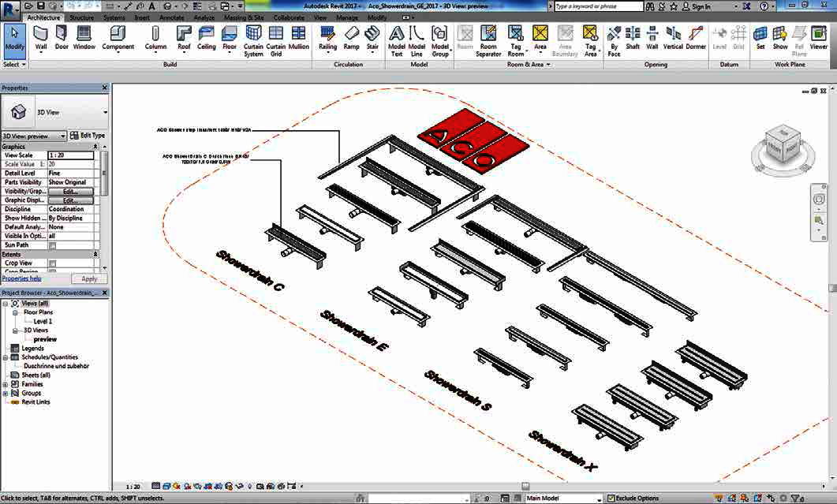Viewport: 837px width, 504px height.
Task: Select the Railing tool
Action: (327, 39)
